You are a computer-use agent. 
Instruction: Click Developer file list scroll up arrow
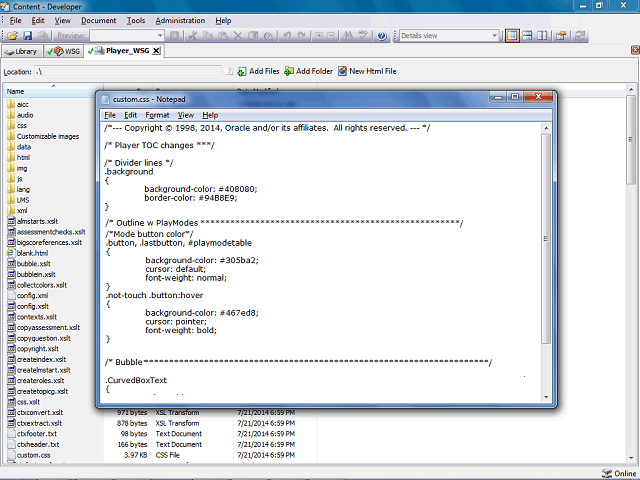point(631,89)
